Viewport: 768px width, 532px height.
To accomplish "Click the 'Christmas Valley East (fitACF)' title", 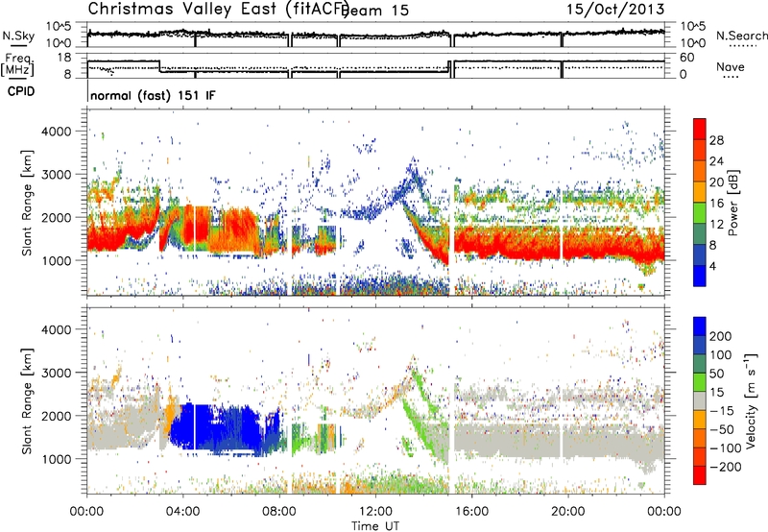I will tap(218, 10).
